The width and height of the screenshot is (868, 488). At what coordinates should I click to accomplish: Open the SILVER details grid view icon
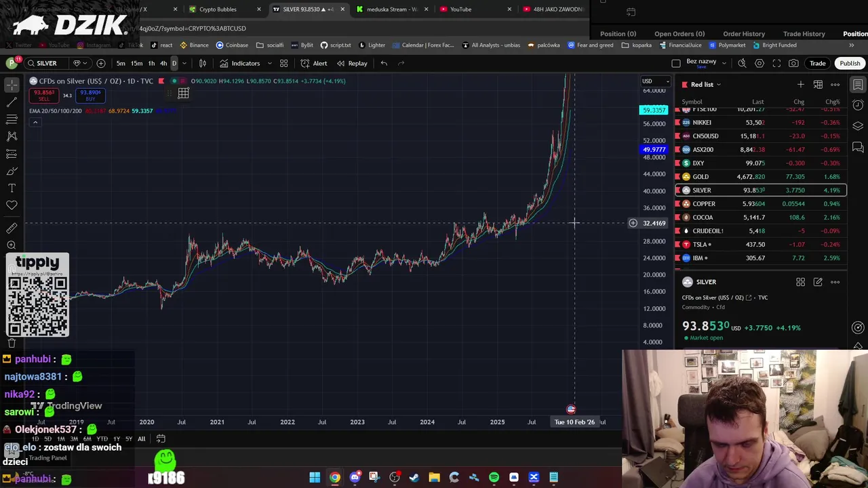(x=800, y=282)
